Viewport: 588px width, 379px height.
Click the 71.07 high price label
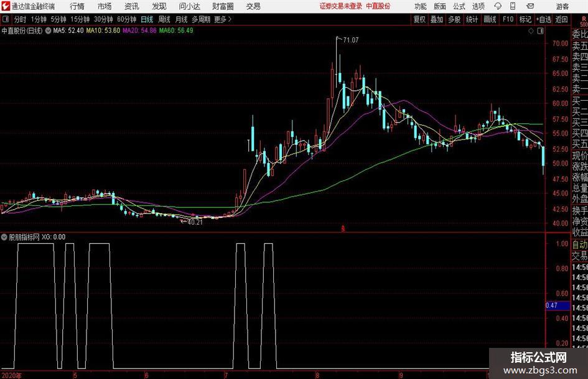[x=351, y=40]
